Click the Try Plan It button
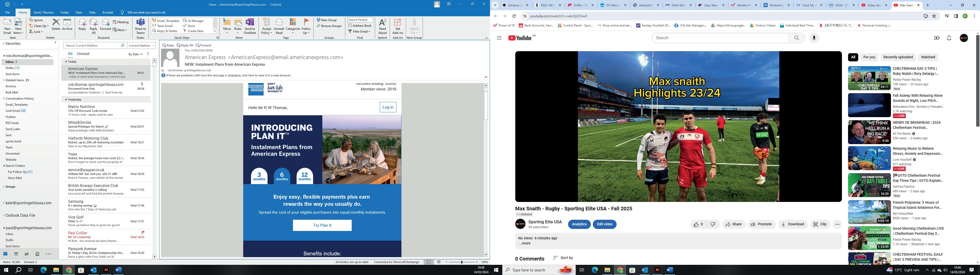Image resolution: width=980 pixels, height=275 pixels. point(322,225)
